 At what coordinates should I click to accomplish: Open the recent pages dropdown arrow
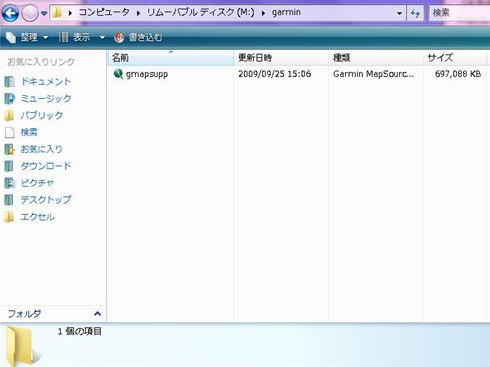click(x=44, y=14)
